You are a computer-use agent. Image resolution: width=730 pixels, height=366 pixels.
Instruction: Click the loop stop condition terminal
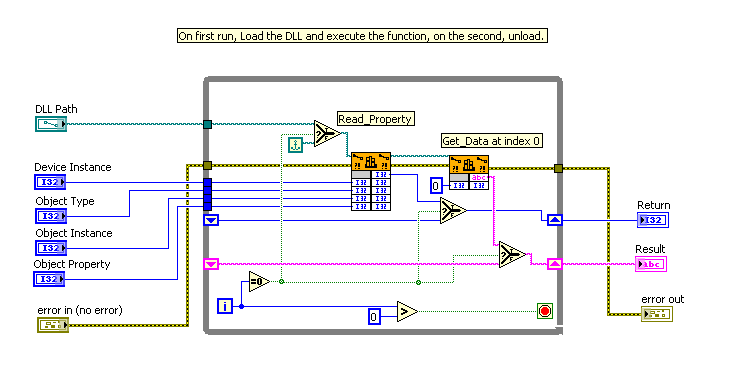(x=545, y=311)
